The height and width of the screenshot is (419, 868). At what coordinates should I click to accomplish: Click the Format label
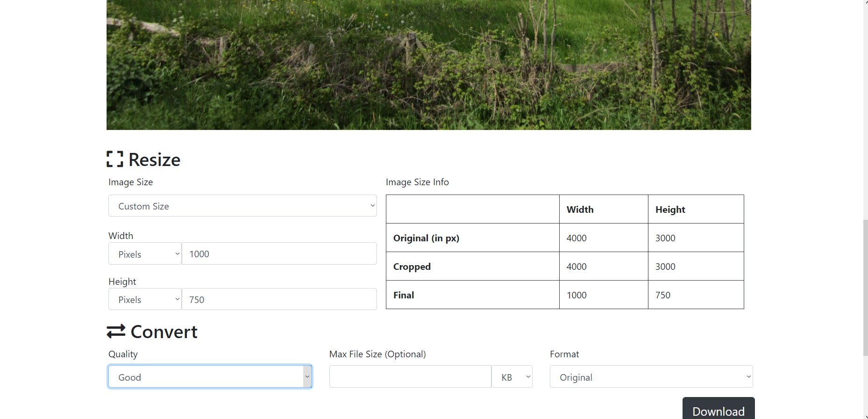click(x=564, y=354)
